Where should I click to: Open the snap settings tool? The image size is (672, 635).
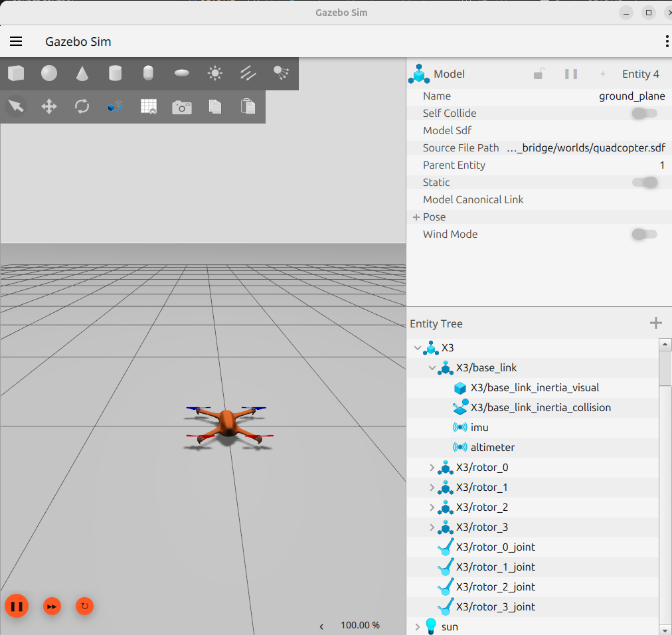click(116, 106)
